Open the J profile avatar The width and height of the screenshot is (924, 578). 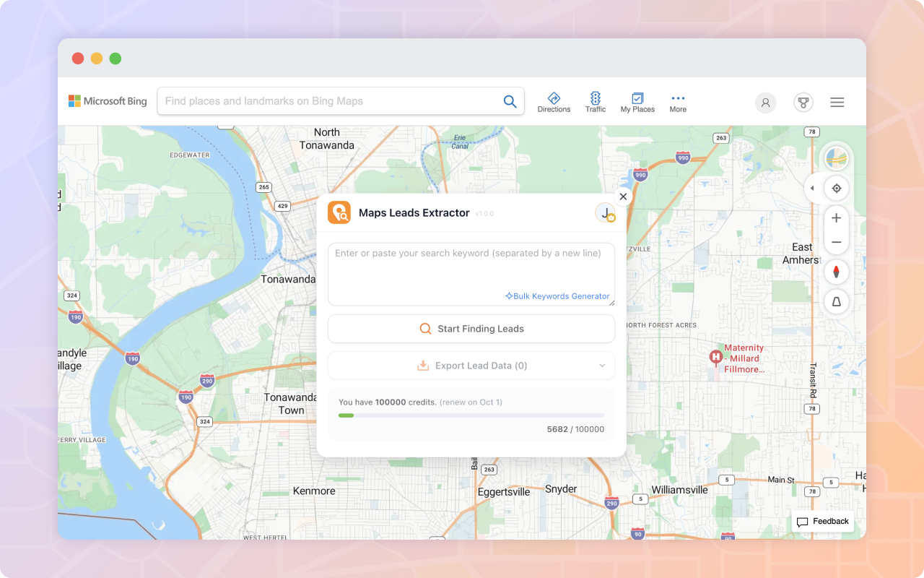click(x=605, y=212)
